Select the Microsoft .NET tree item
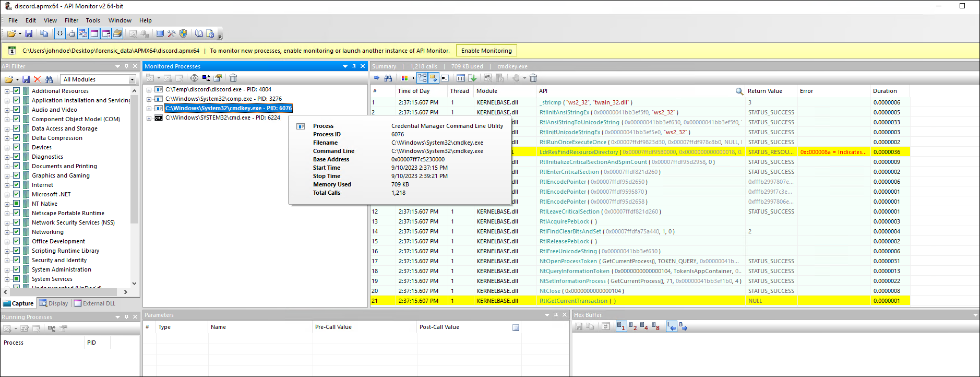The height and width of the screenshot is (377, 980). (x=51, y=194)
